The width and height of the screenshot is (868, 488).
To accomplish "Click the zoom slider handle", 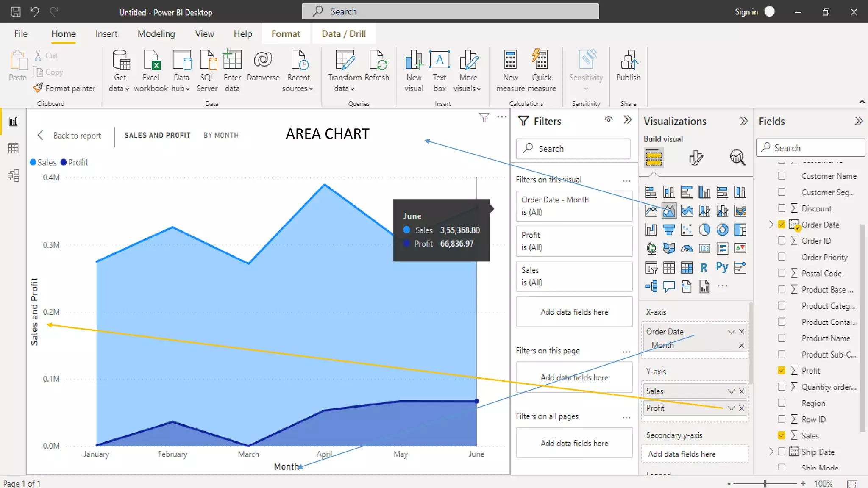I will [x=765, y=483].
